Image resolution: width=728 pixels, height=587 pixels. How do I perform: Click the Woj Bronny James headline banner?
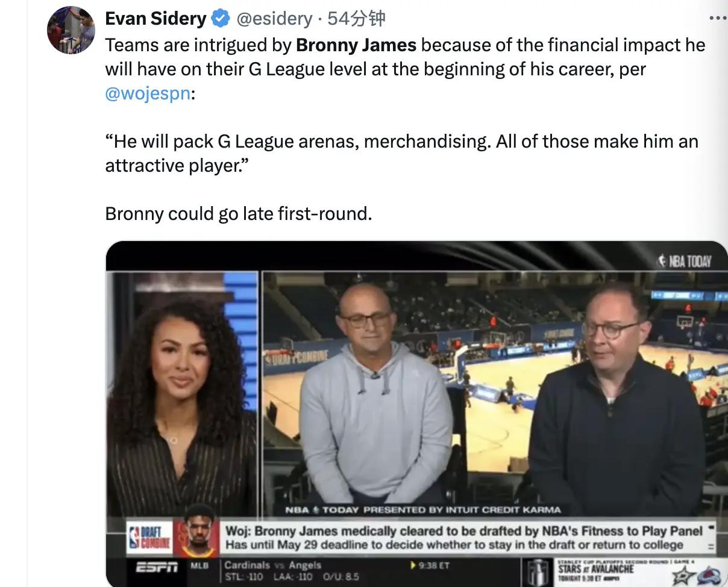[x=463, y=538]
